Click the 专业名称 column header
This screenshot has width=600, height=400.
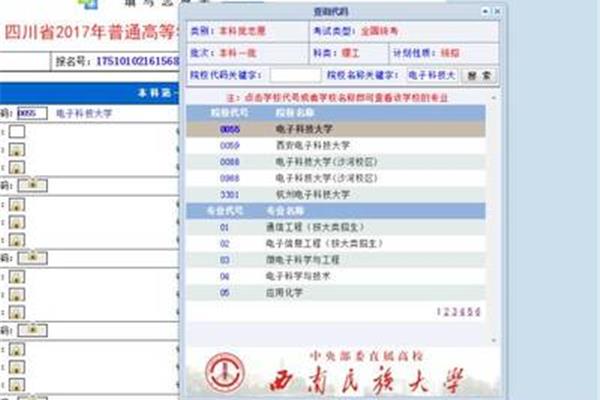pyautogui.click(x=285, y=211)
